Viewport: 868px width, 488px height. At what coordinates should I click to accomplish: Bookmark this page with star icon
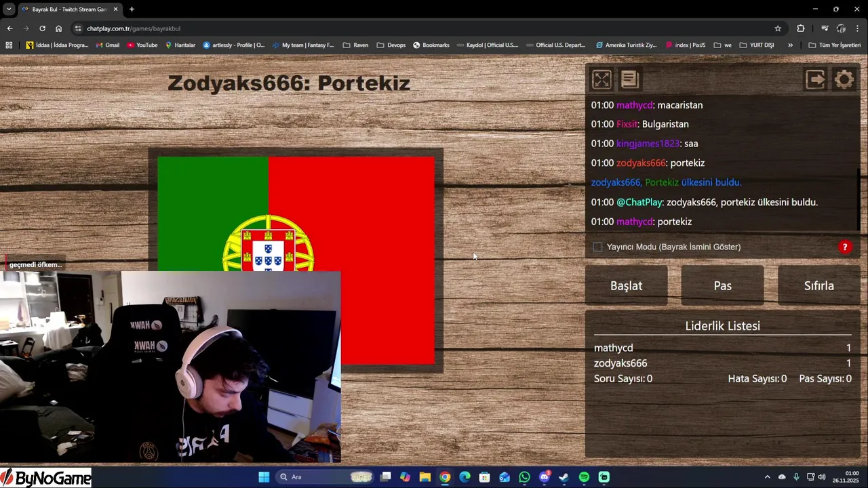[778, 28]
